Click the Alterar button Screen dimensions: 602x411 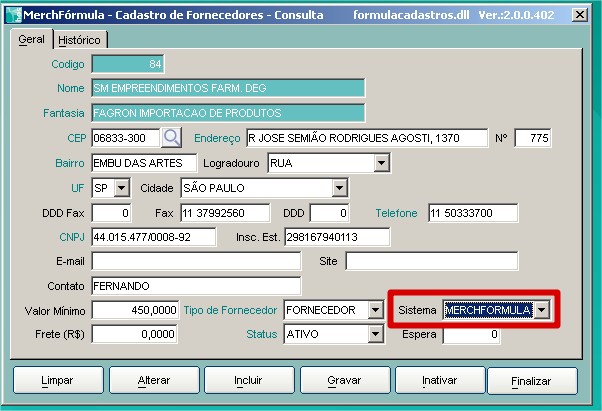coord(154,381)
